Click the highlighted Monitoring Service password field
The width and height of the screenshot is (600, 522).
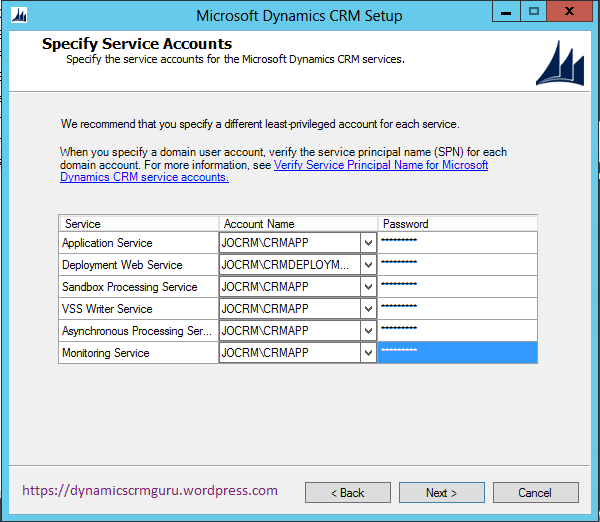[457, 353]
